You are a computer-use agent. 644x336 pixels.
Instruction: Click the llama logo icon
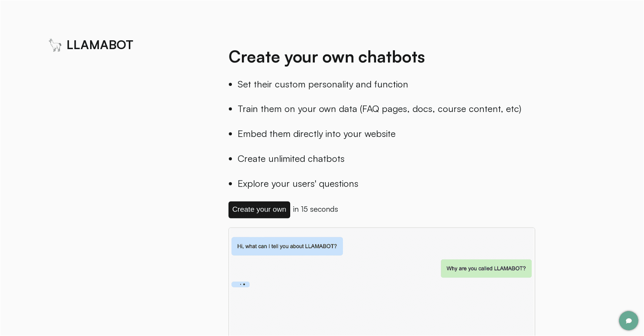coord(55,45)
